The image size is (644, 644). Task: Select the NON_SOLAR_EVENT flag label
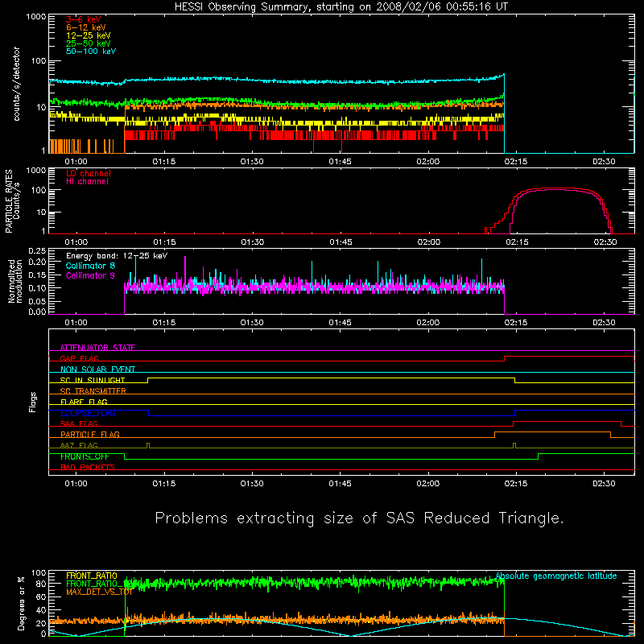97,369
